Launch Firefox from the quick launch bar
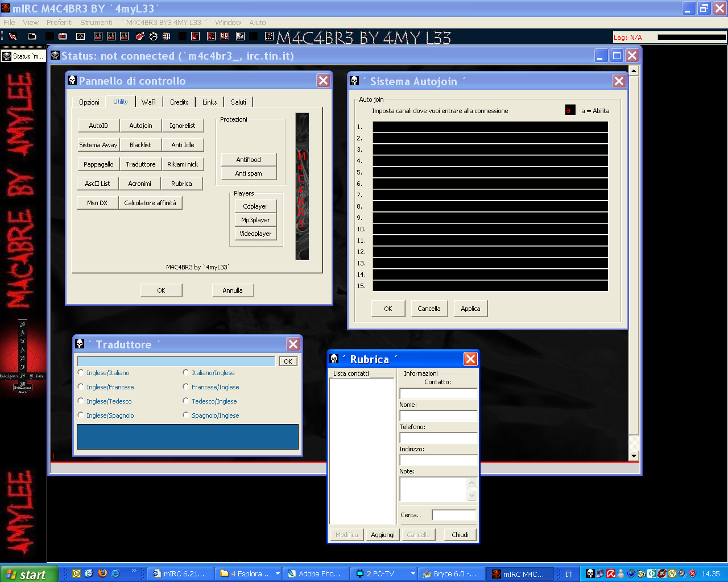This screenshot has width=728, height=582. pyautogui.click(x=102, y=573)
